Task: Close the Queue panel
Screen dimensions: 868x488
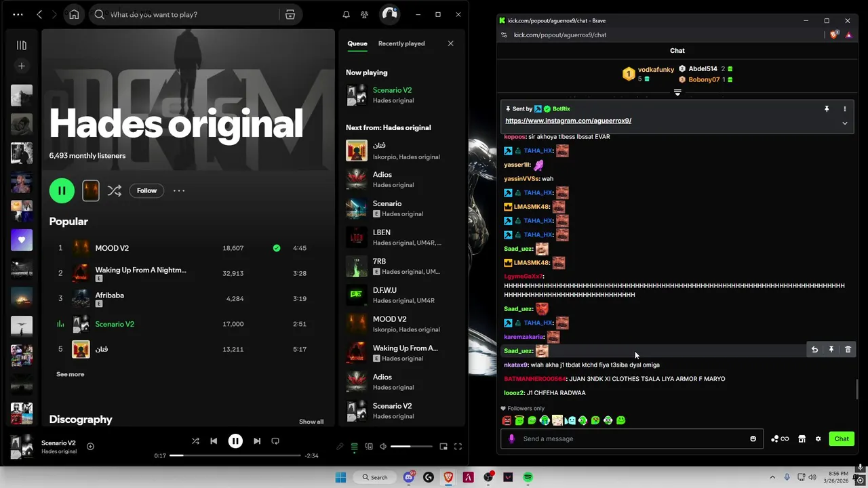Action: pos(450,43)
